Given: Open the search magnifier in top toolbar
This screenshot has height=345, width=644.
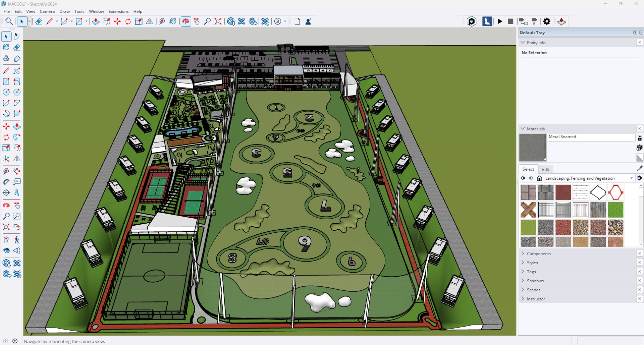Looking at the screenshot, I should coord(9,21).
